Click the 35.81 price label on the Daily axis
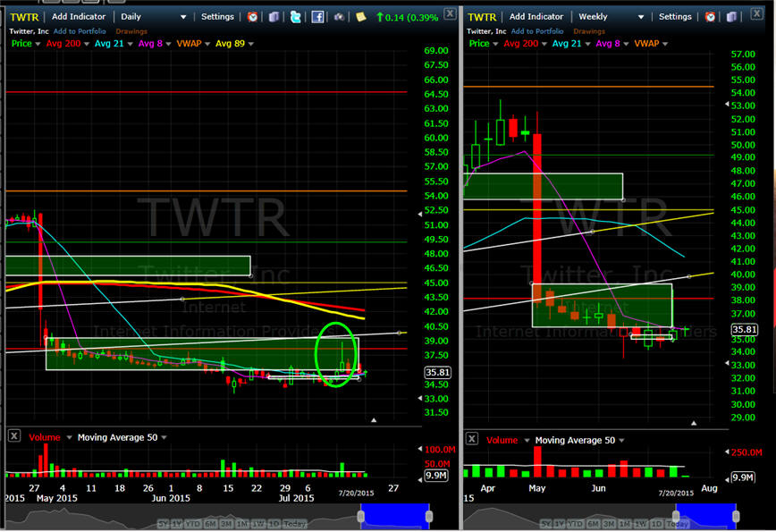 pyautogui.click(x=437, y=372)
